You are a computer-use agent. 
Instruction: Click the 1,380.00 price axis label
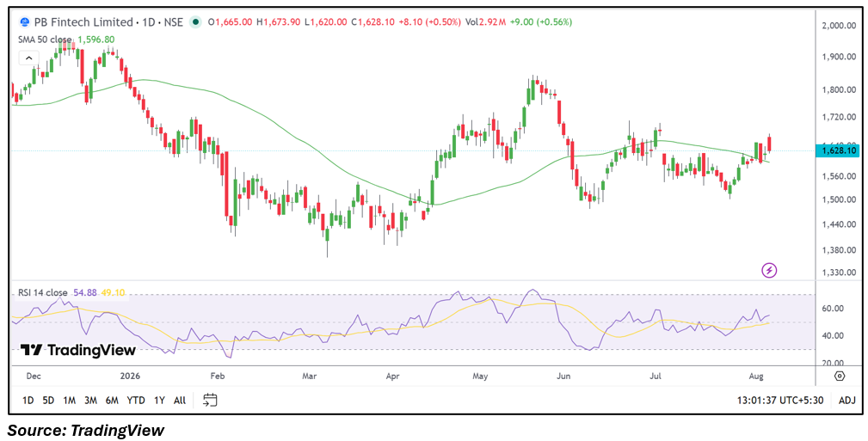pos(840,250)
